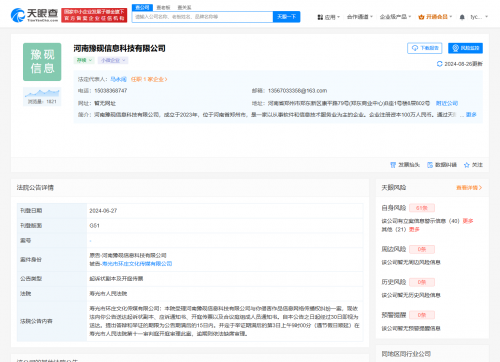Click the 发票抬头 invoice icon
This screenshot has width=500, height=362.
393,165
